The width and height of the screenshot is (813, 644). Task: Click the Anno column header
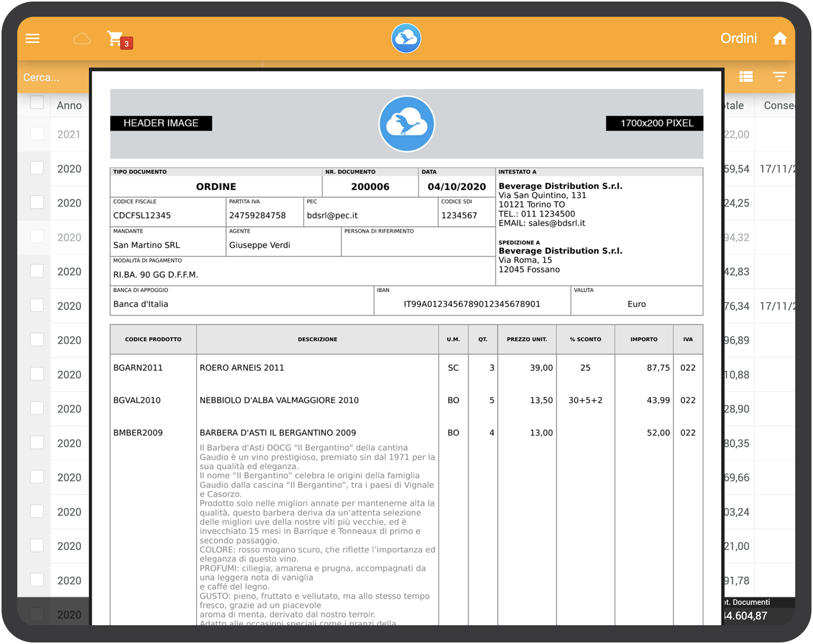coord(69,106)
